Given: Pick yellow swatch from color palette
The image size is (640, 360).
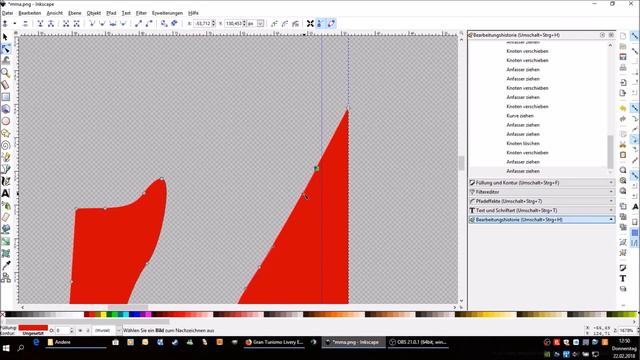Looking at the screenshot, I should point(103,314).
